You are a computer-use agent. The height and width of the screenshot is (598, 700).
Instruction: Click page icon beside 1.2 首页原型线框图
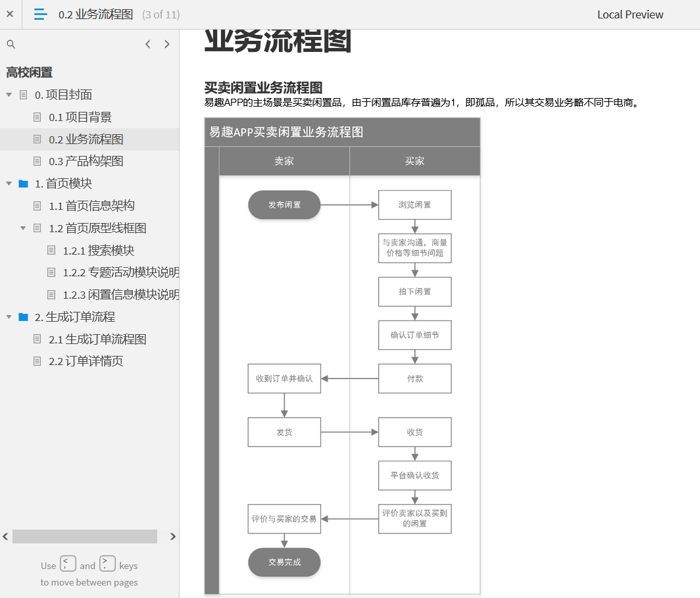(x=37, y=228)
